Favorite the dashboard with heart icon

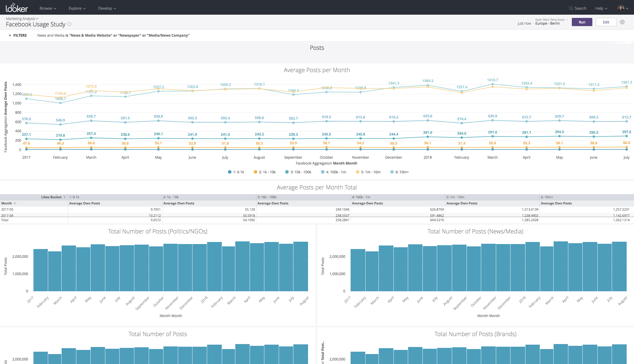pyautogui.click(x=70, y=24)
